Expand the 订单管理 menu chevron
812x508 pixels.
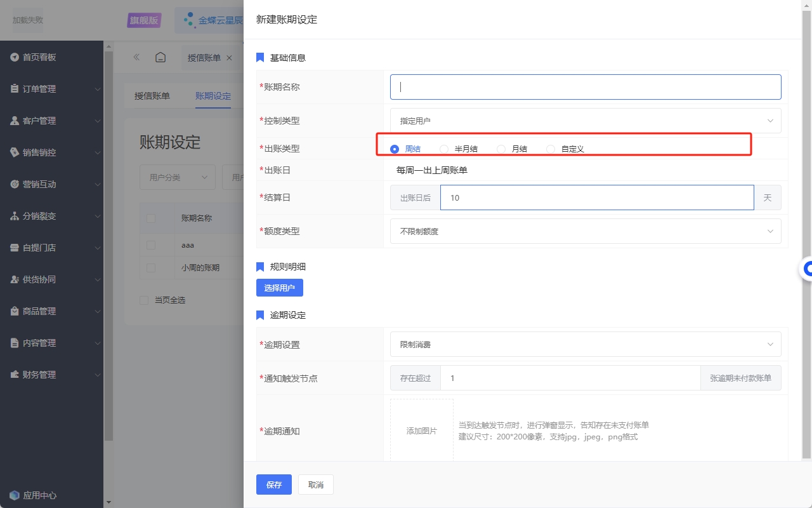98,89
